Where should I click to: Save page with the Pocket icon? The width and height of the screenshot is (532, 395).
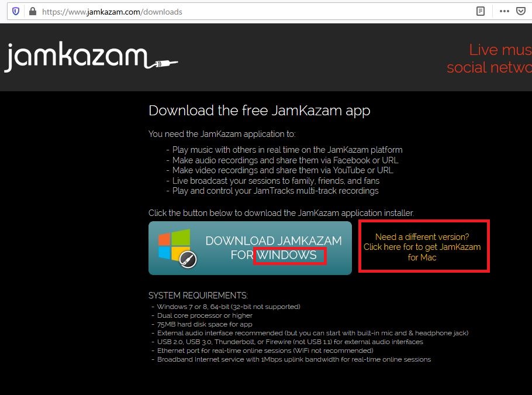(x=521, y=11)
